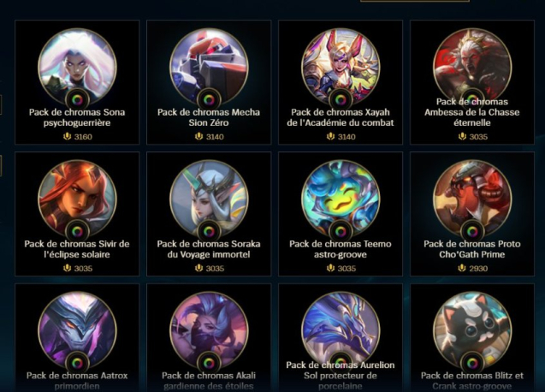This screenshot has width=545, height=392.
Task: Click the chroma wheel icon under Cho'Gath portrait
Action: [x=472, y=232]
